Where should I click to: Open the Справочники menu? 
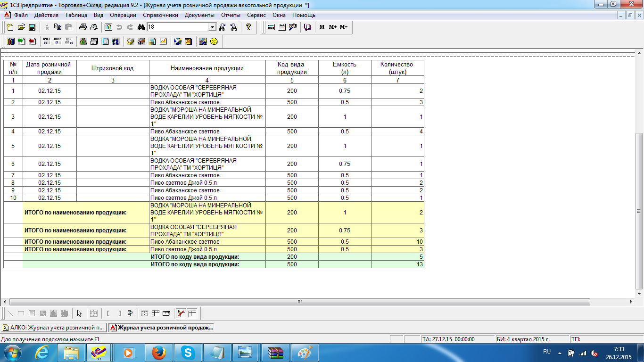(x=160, y=15)
